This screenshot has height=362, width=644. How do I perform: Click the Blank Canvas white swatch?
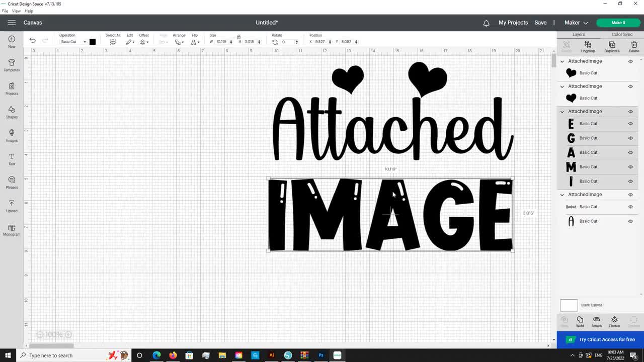pos(569,305)
